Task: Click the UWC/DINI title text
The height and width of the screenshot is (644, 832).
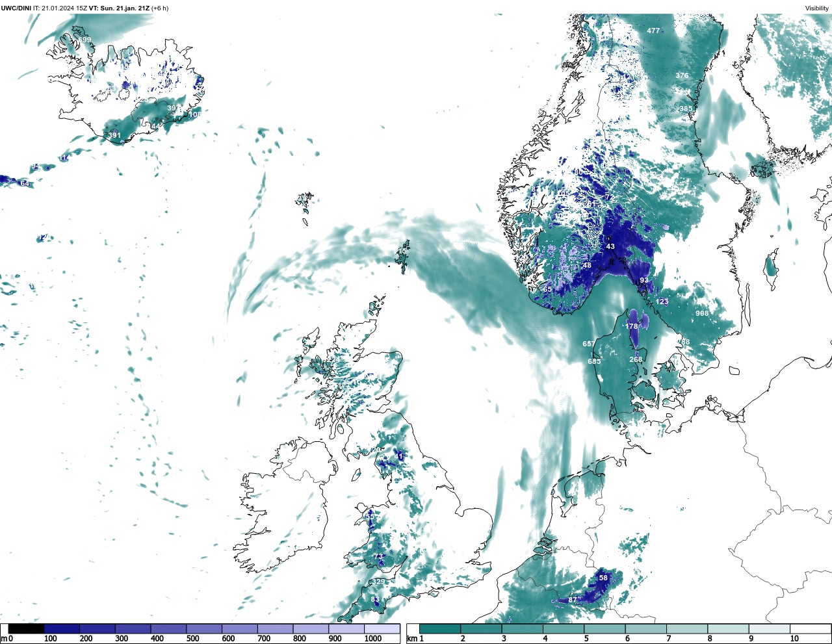Action: point(16,8)
